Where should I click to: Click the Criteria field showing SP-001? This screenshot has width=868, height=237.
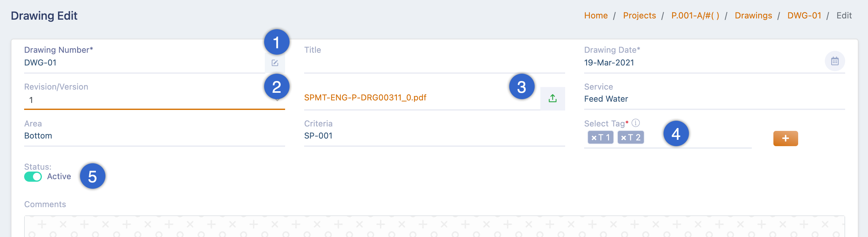point(434,136)
